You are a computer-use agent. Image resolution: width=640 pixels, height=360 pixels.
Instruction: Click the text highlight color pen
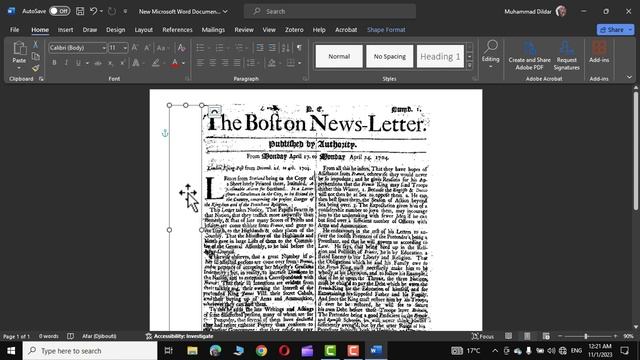click(x=156, y=63)
